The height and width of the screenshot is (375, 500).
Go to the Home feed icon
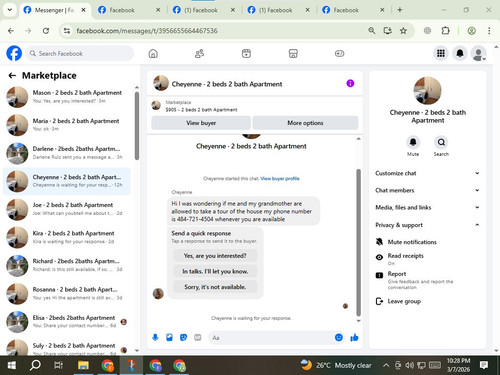pyautogui.click(x=153, y=53)
